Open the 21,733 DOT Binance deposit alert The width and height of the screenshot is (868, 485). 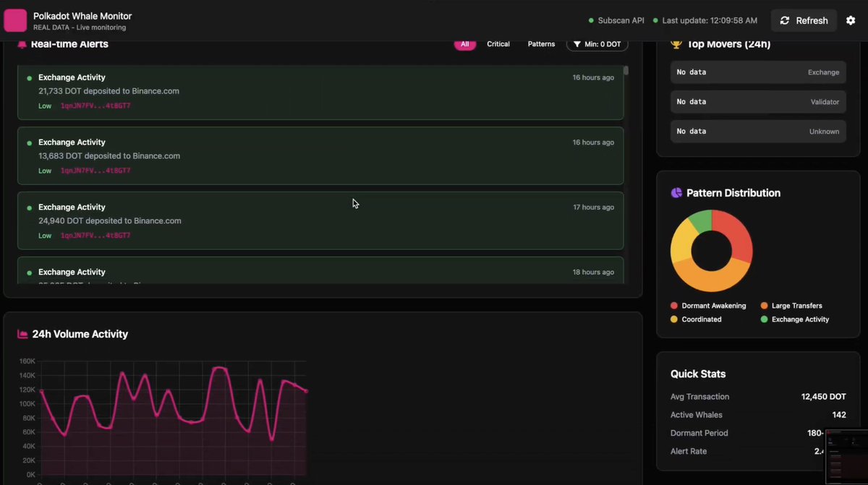(320, 92)
